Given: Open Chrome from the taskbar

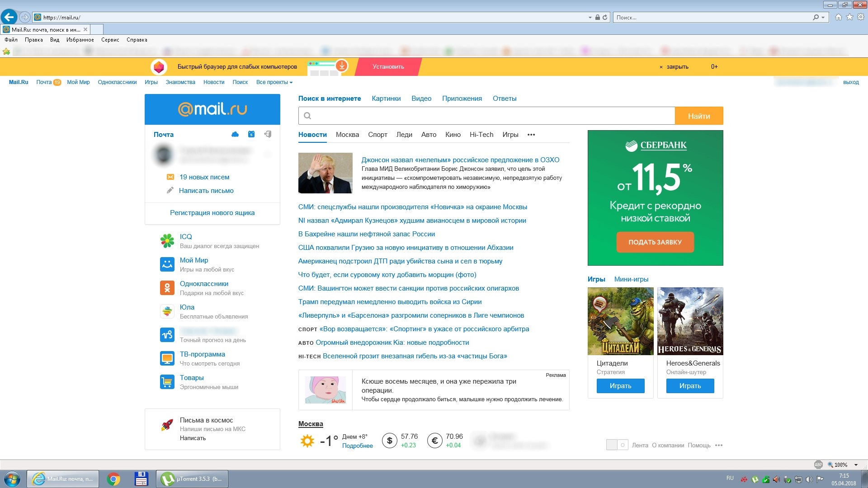Looking at the screenshot, I should (x=113, y=479).
